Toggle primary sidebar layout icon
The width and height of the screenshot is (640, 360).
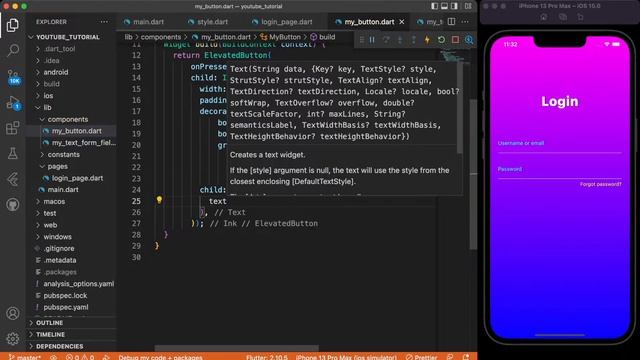point(434,6)
